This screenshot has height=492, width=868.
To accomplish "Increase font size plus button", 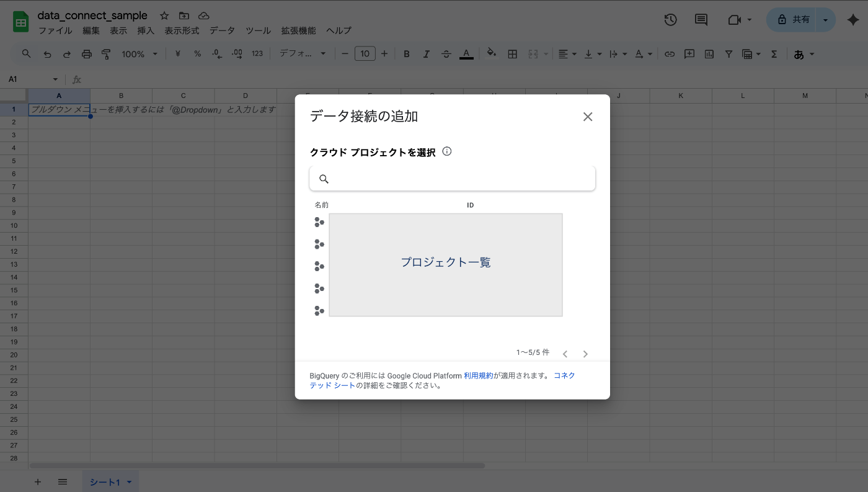I will tap(384, 54).
